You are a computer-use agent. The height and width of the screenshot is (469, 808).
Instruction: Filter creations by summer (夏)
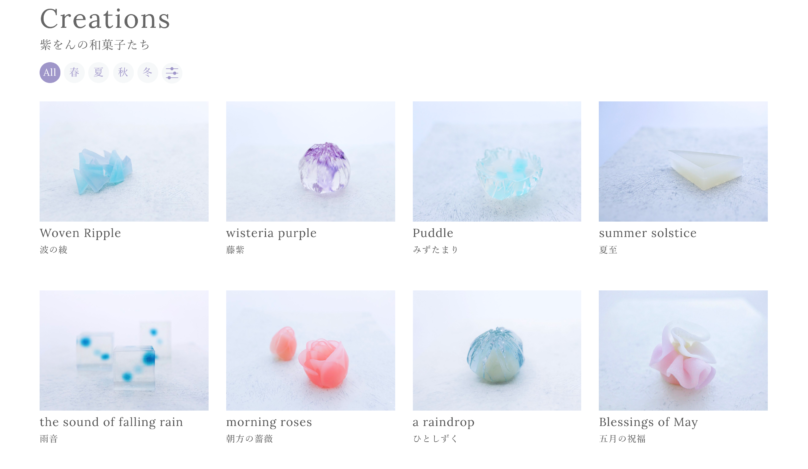(98, 73)
